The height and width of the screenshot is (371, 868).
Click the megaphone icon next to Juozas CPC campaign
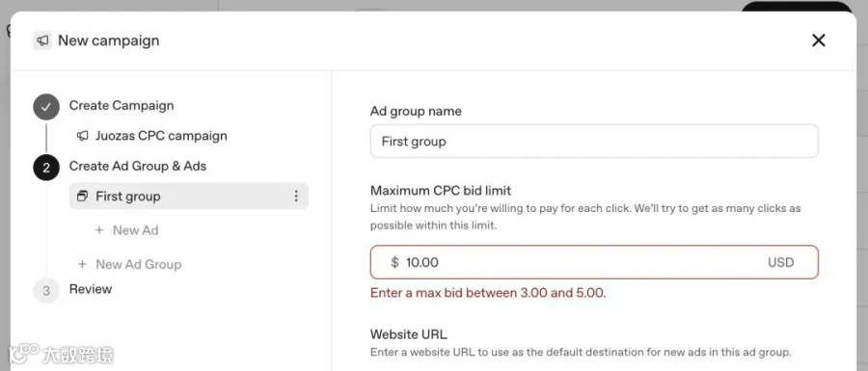(83, 136)
